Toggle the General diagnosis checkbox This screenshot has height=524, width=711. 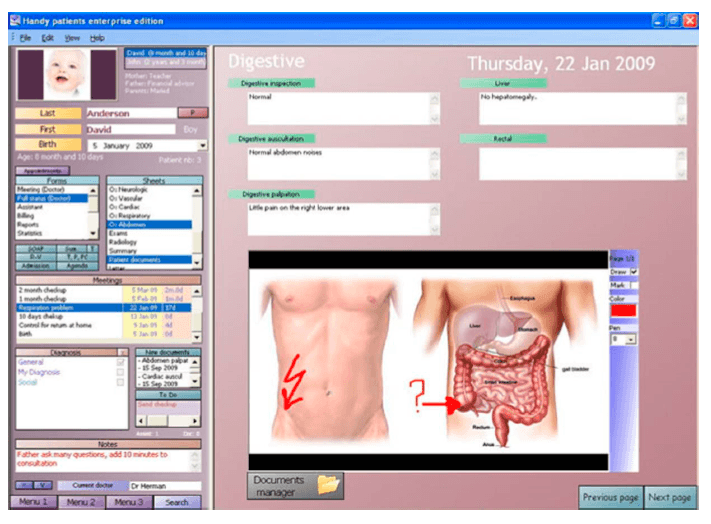pos(121,362)
